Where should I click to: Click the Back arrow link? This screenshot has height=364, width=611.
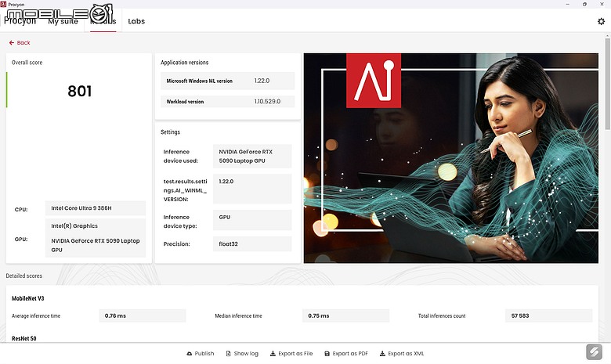(x=20, y=43)
